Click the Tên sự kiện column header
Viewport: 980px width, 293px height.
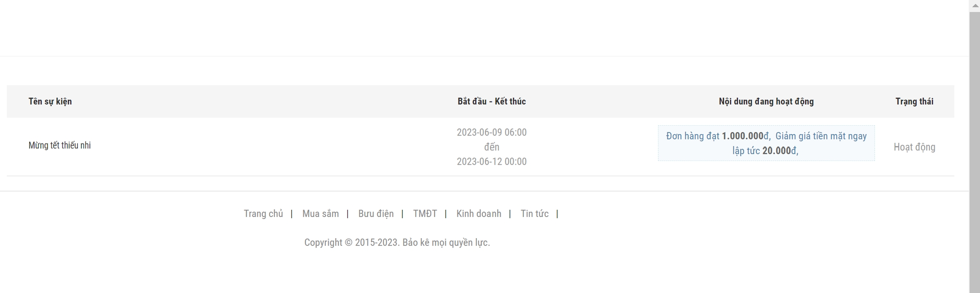pos(50,101)
